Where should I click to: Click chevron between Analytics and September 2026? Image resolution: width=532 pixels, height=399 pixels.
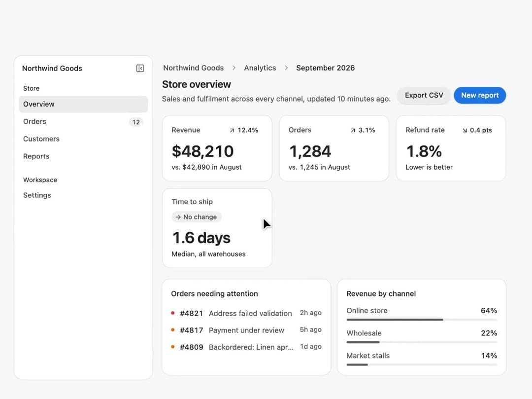point(286,68)
